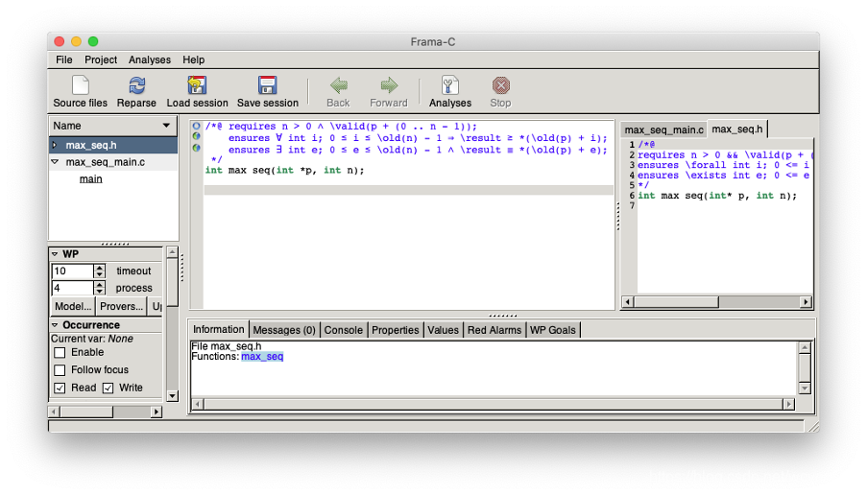Select the Information tab
The width and height of the screenshot is (868, 495).
219,329
